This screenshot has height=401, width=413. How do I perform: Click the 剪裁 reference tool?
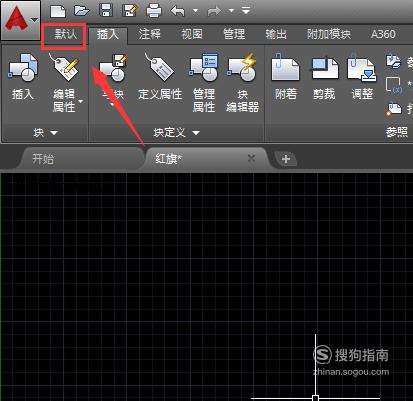pyautogui.click(x=324, y=77)
